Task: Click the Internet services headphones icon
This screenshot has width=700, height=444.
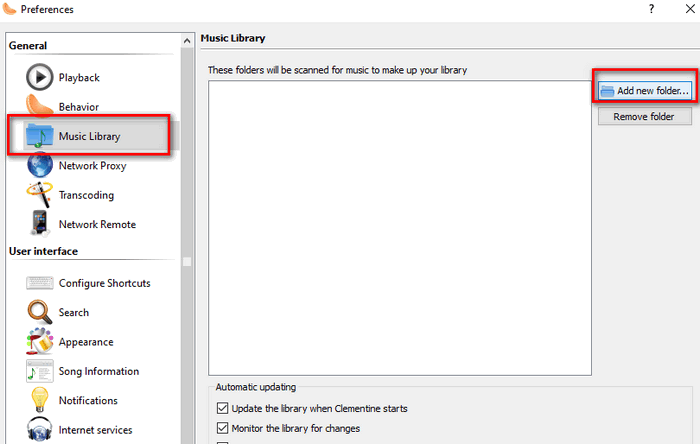Action: pos(39,429)
